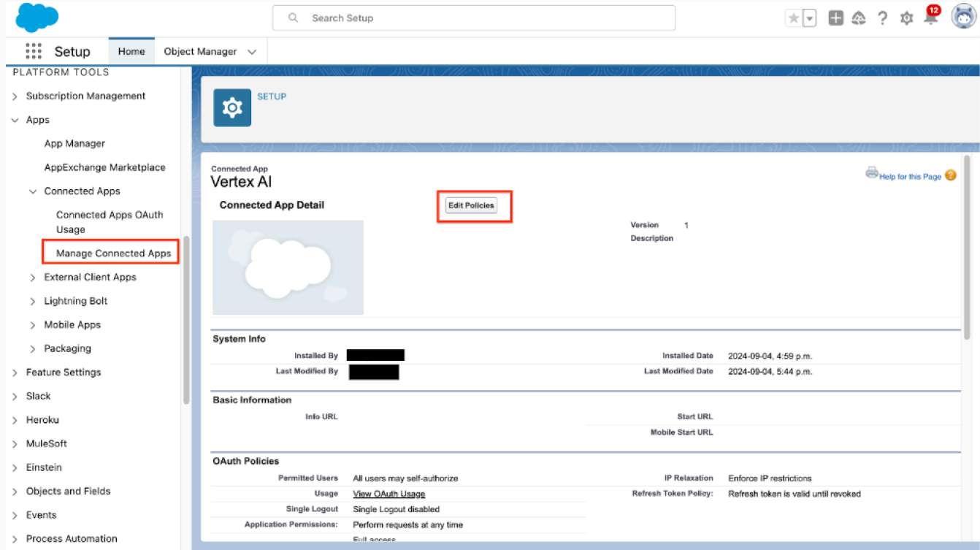
Task: Click the Edit Policies button
Action: coord(471,205)
